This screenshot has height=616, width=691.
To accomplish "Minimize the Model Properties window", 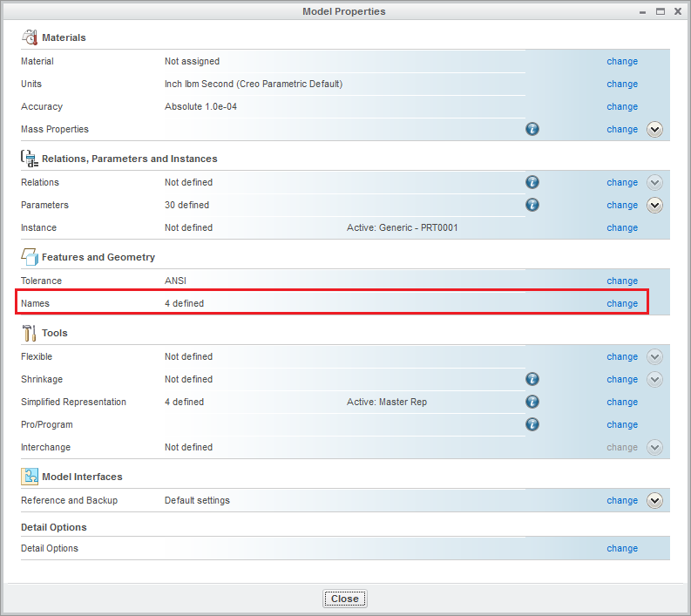I will (642, 12).
